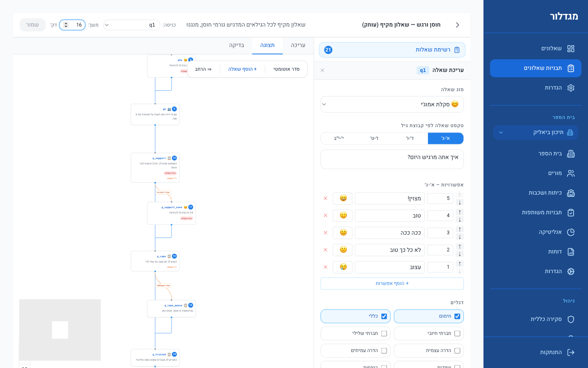Open the סוג שאלה dropdown
The width and height of the screenshot is (588, 368).
(x=392, y=104)
